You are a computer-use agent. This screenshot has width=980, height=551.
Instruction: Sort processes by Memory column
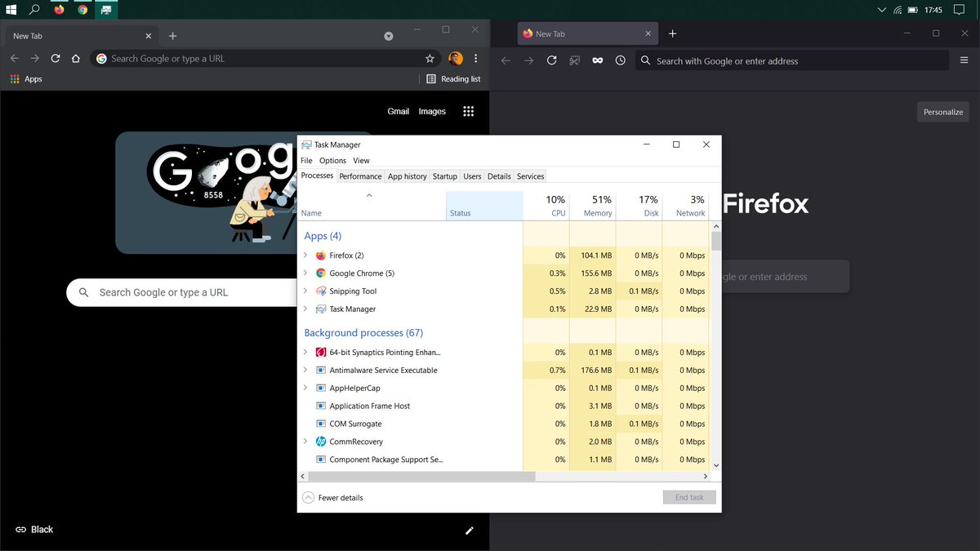(593, 206)
